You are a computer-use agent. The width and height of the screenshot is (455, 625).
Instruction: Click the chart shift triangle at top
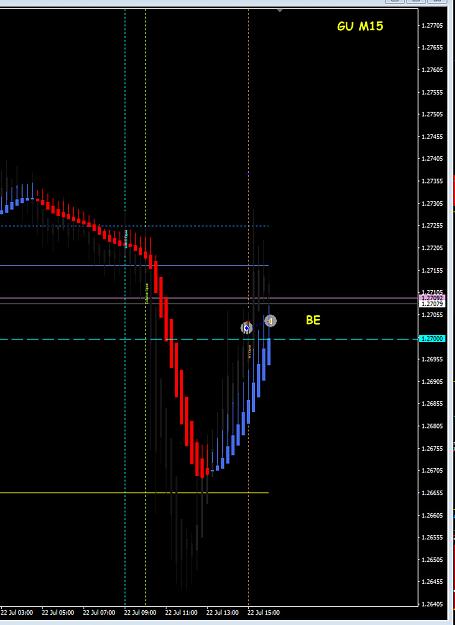tap(280, 10)
